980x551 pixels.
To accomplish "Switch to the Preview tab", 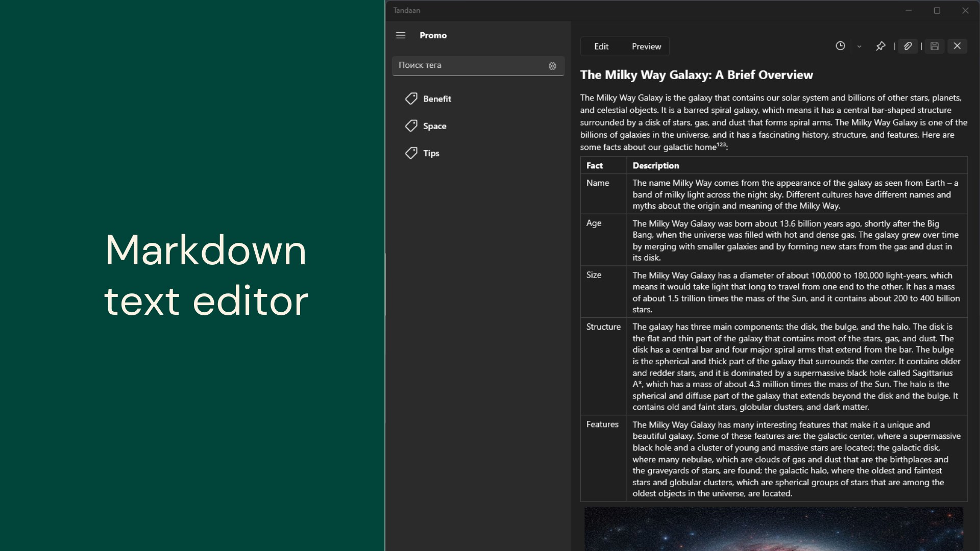I will [646, 46].
